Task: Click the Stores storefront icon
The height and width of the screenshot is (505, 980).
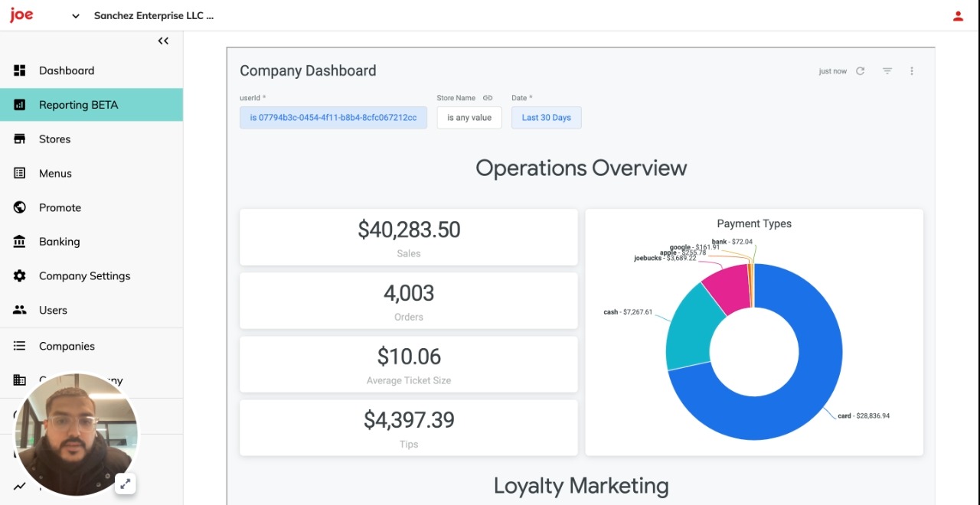Action: (x=20, y=139)
